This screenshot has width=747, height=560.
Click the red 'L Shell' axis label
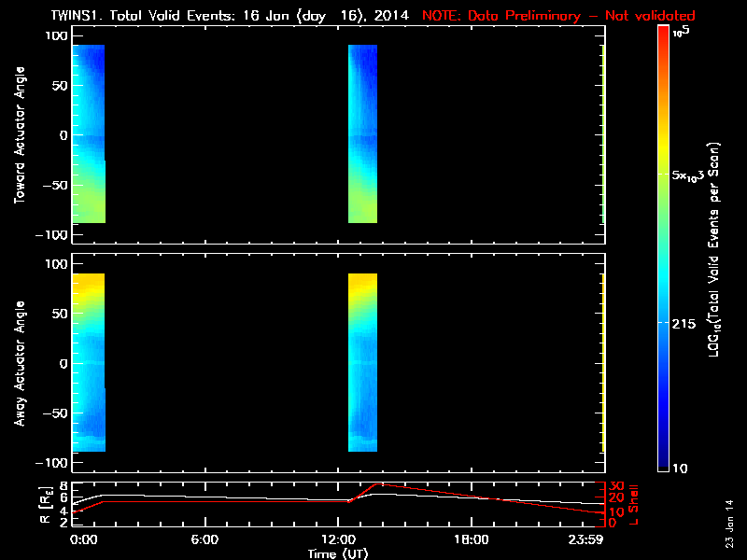pos(634,502)
